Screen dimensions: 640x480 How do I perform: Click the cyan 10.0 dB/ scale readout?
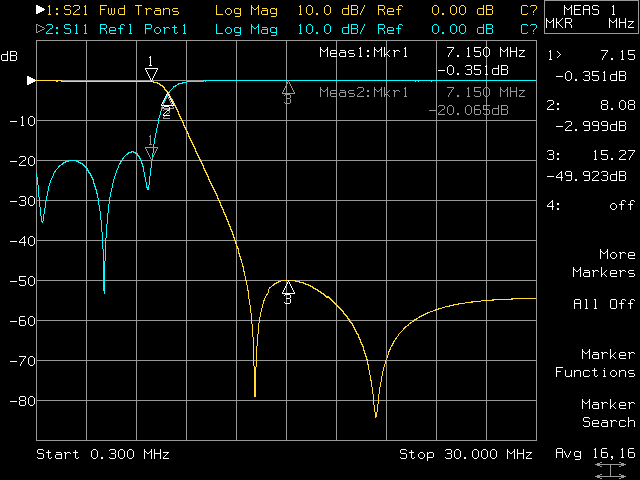[331, 29]
